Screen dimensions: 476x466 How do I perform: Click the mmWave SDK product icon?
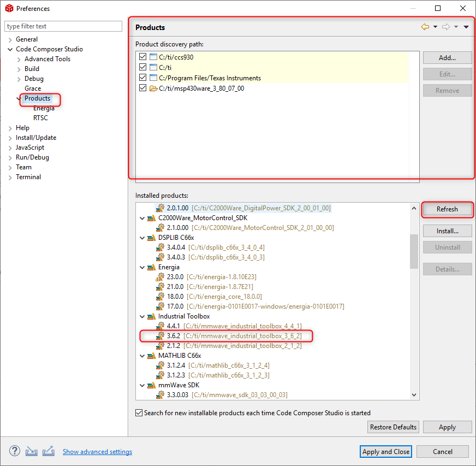click(x=151, y=385)
